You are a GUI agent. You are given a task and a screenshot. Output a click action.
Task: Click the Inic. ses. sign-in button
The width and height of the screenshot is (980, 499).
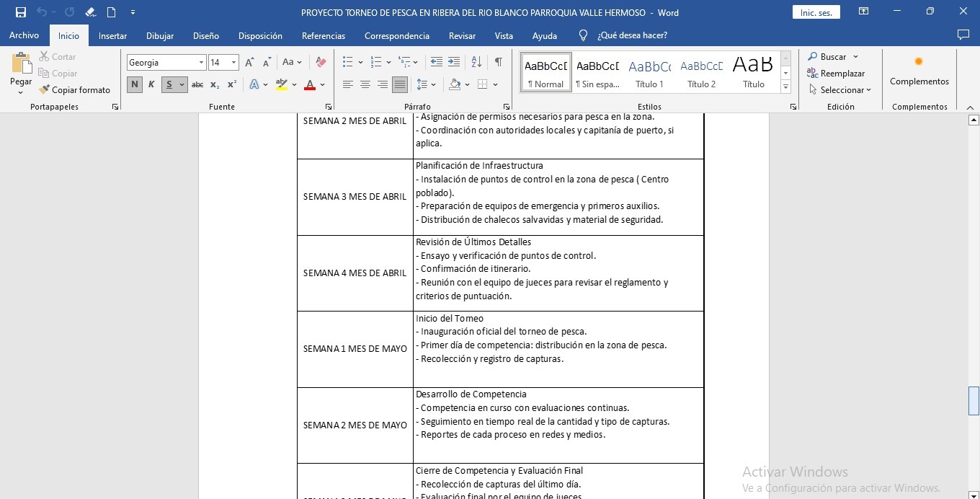[816, 12]
